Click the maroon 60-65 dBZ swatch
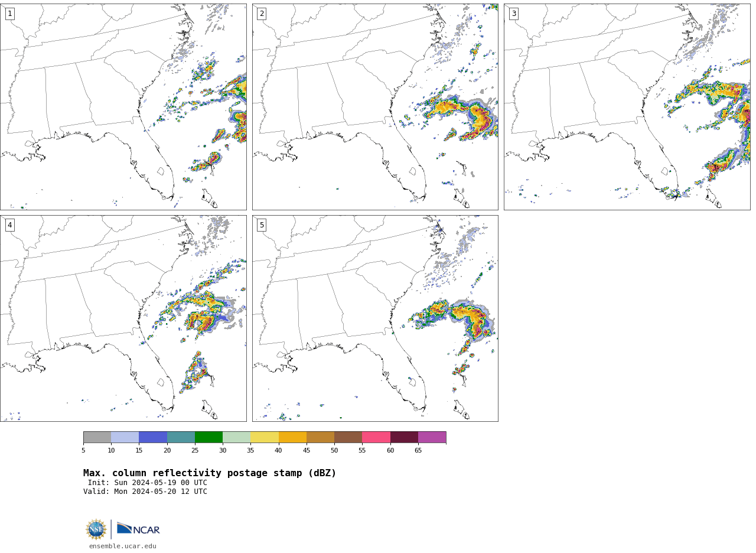 click(x=404, y=437)
